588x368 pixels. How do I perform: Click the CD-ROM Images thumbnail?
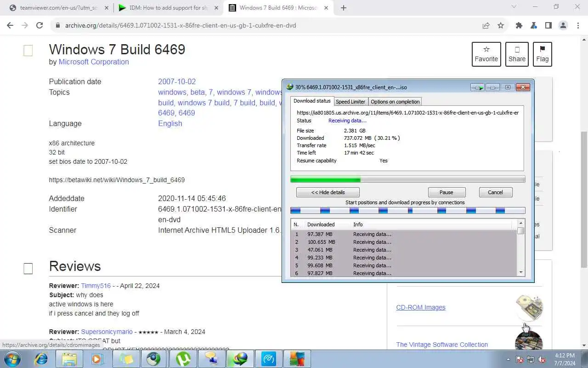[529, 307]
